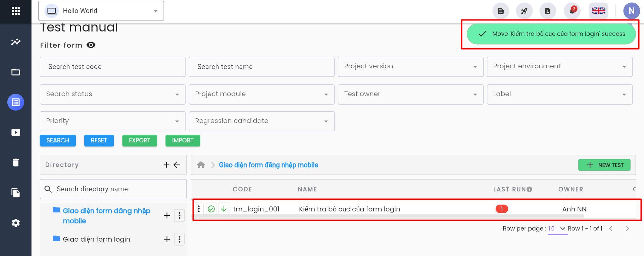Open the folder sidebar icon

pyautogui.click(x=15, y=72)
